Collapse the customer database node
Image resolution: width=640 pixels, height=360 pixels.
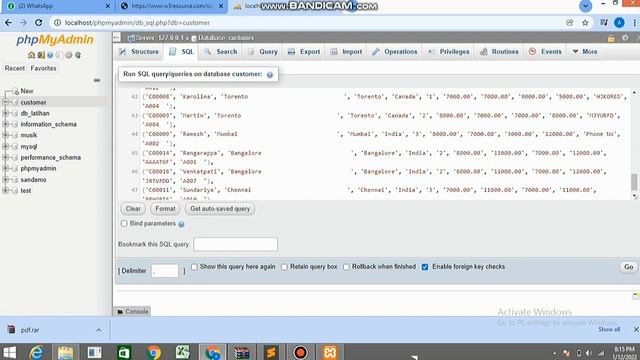[6, 102]
